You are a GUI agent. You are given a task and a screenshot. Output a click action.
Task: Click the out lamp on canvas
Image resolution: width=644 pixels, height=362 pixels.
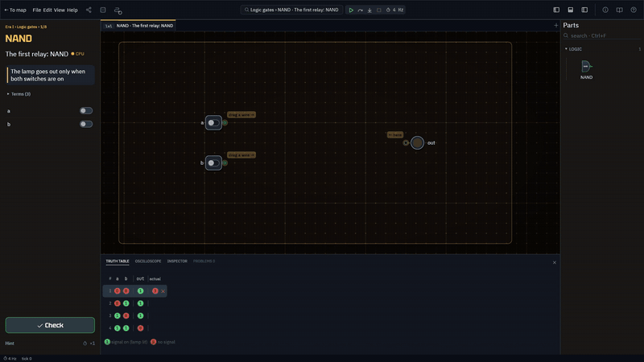(417, 143)
